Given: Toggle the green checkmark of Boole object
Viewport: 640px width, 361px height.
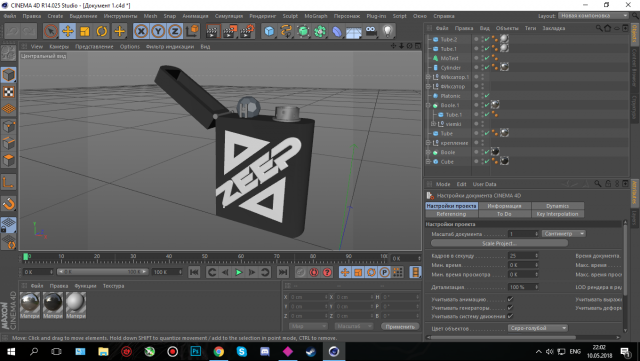Looking at the screenshot, I should pyautogui.click(x=487, y=152).
